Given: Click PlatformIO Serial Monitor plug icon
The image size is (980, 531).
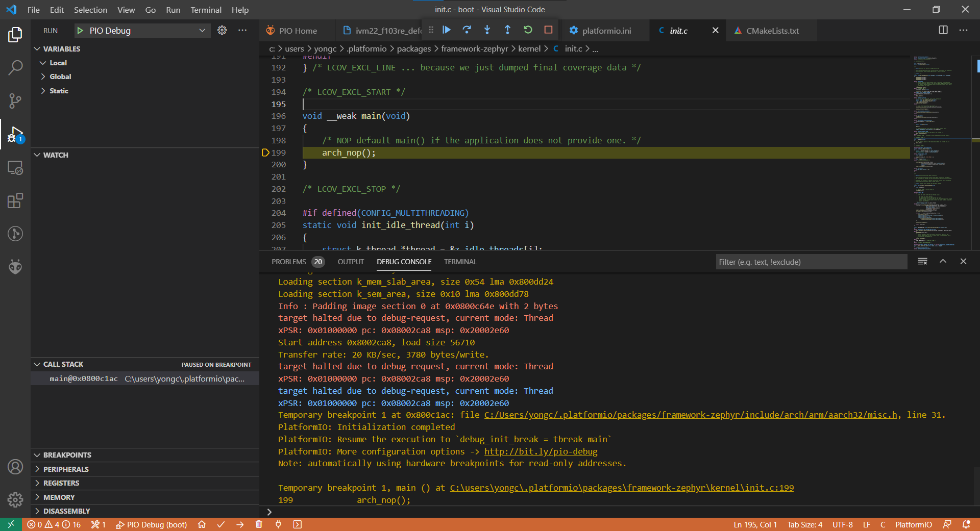Looking at the screenshot, I should [278, 524].
